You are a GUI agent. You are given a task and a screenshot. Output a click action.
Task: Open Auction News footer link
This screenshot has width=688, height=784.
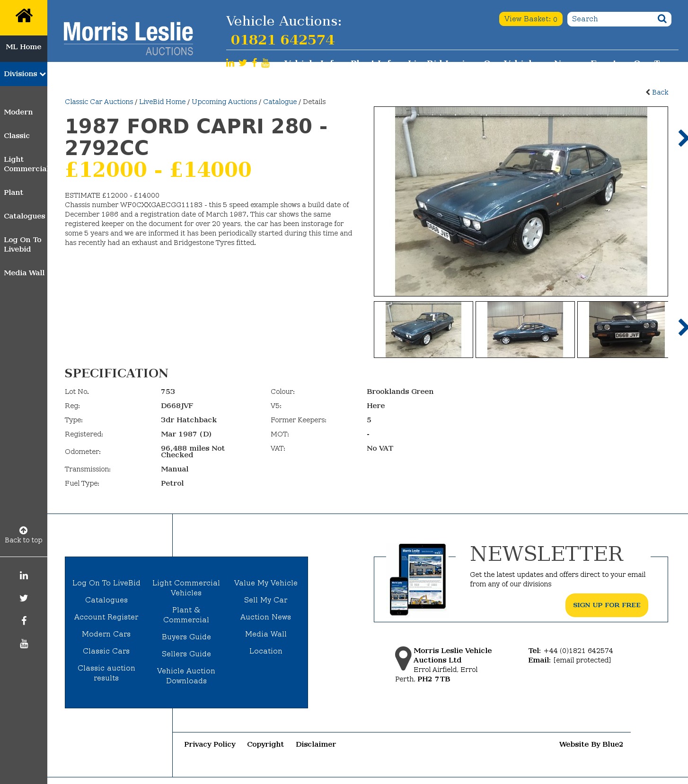point(266,617)
